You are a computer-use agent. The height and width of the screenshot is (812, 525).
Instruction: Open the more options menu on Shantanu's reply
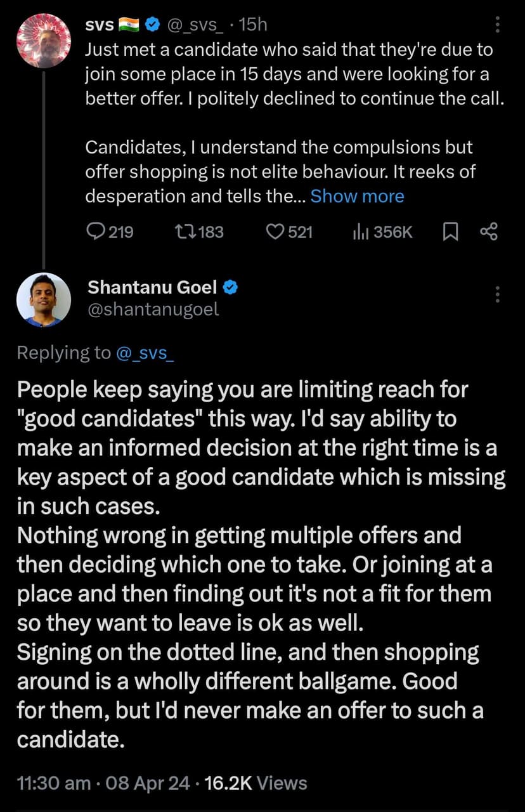click(x=497, y=294)
